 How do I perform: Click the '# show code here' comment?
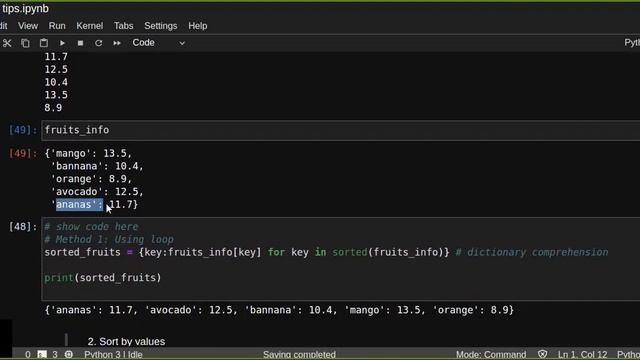click(91, 227)
